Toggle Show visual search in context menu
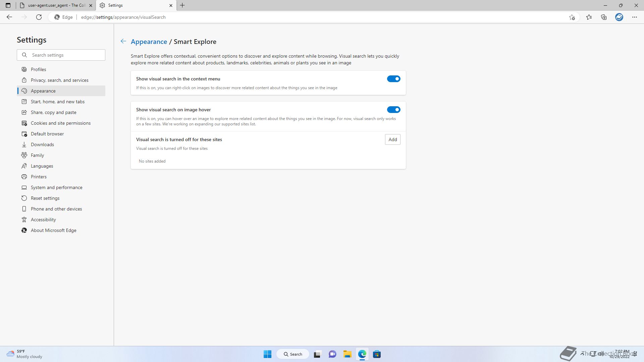Viewport: 644px width, 362px height. [x=394, y=79]
